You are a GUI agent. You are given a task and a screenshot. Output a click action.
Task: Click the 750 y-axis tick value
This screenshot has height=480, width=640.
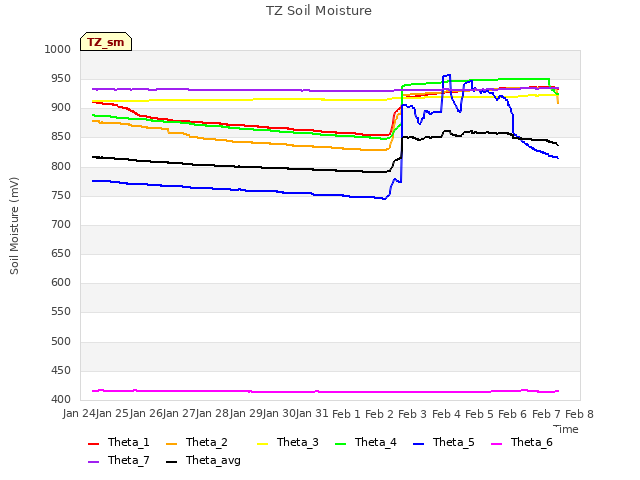tap(61, 195)
